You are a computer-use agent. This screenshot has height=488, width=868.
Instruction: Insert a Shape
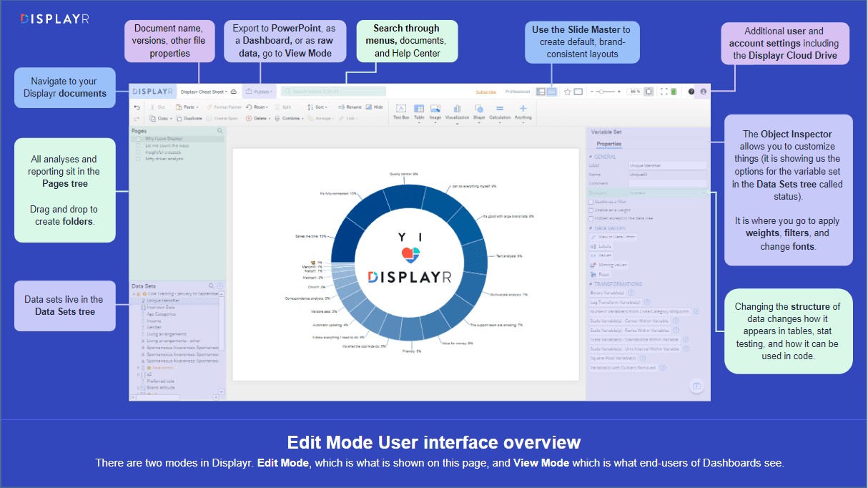pyautogui.click(x=479, y=111)
